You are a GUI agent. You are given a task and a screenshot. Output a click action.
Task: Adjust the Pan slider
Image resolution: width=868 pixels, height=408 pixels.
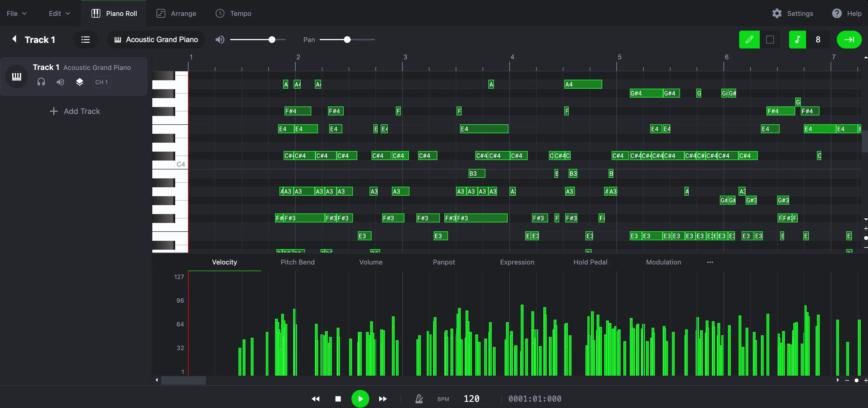coord(347,39)
